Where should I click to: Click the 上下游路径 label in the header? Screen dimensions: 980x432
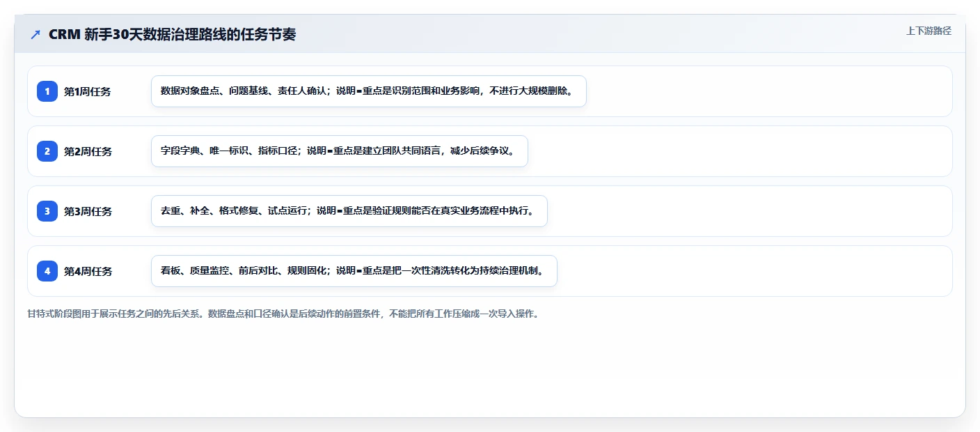928,31
